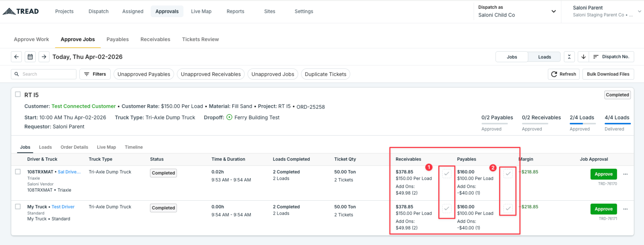Click the Job Approval column header
The image size is (644, 245).
pyautogui.click(x=594, y=159)
